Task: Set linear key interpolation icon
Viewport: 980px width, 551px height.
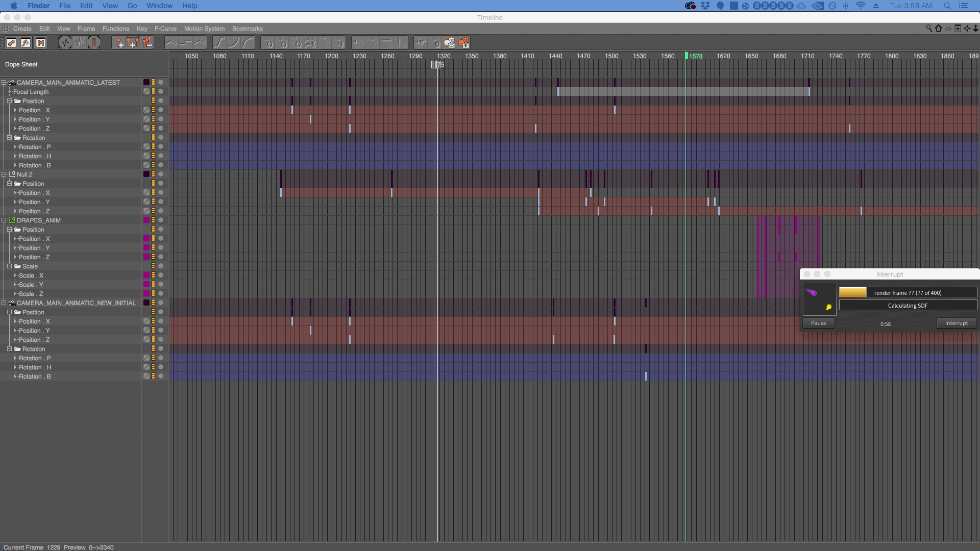Action: point(171,43)
